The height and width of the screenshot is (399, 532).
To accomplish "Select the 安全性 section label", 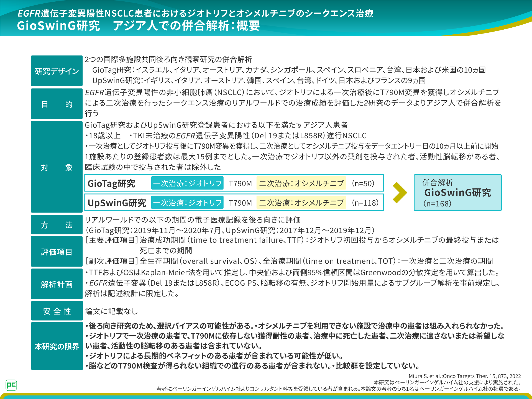I will click(x=57, y=311).
